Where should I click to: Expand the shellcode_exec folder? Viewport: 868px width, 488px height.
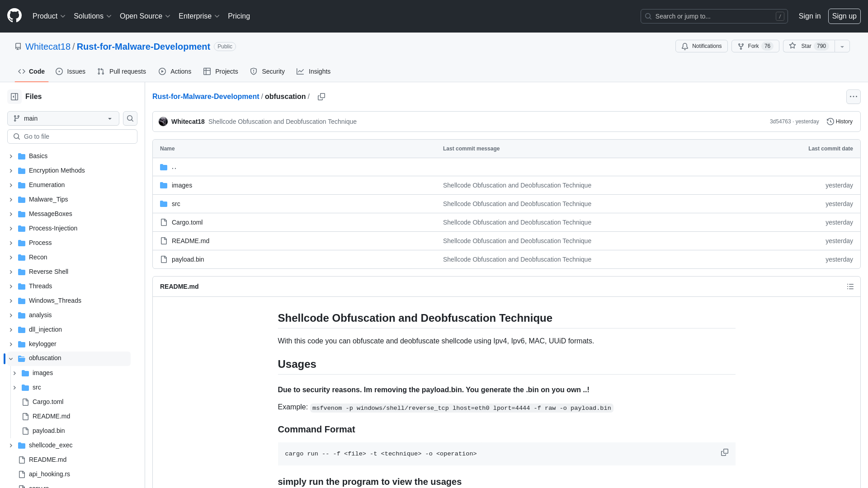tap(11, 446)
